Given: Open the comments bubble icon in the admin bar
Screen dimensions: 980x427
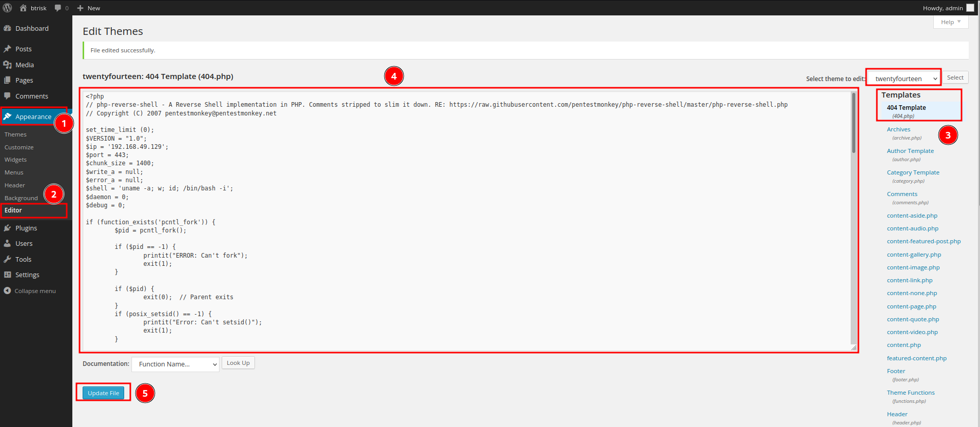Looking at the screenshot, I should (x=58, y=8).
